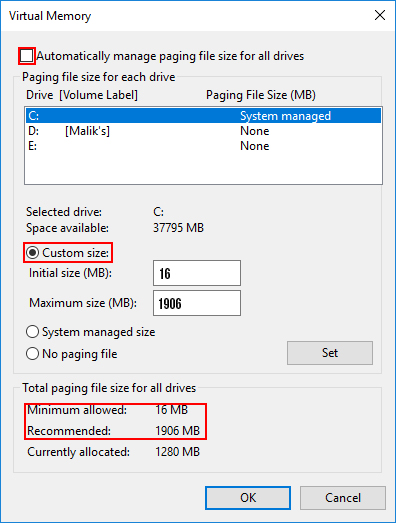Click the Recommended 1906 MB value
This screenshot has height=523, width=396.
coord(177,431)
